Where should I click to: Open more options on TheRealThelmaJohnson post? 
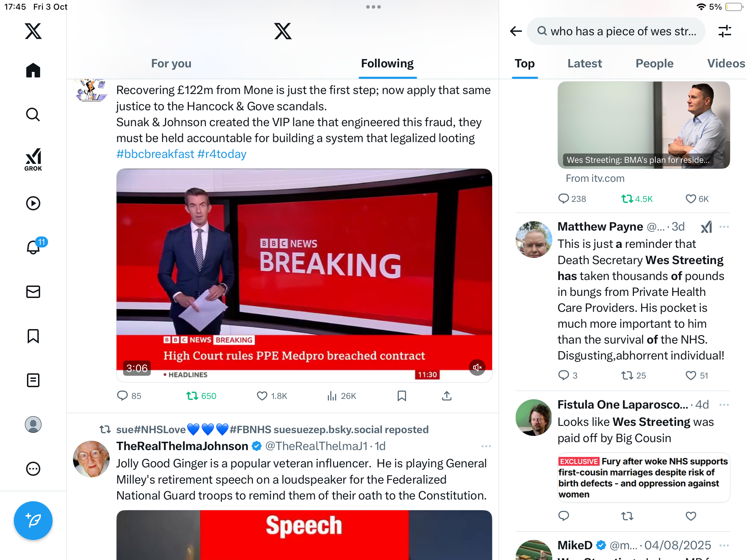[486, 446]
